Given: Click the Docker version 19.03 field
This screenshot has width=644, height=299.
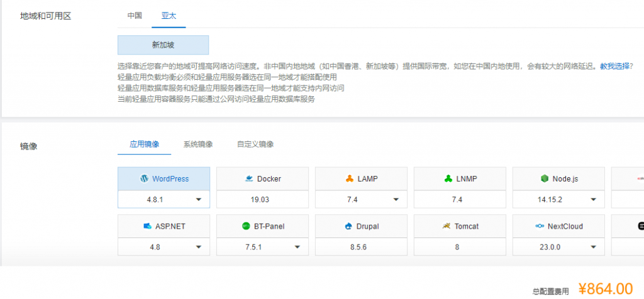Looking at the screenshot, I should point(262,200).
